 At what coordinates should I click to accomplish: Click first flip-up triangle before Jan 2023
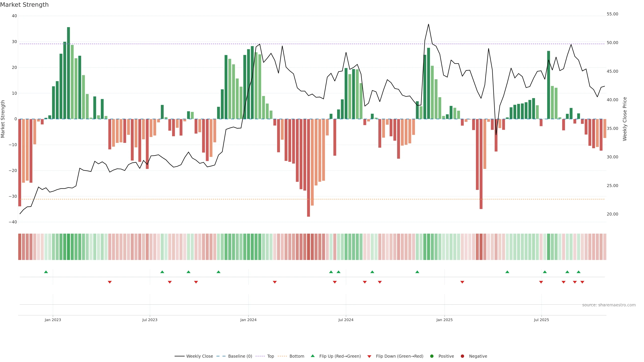46,272
